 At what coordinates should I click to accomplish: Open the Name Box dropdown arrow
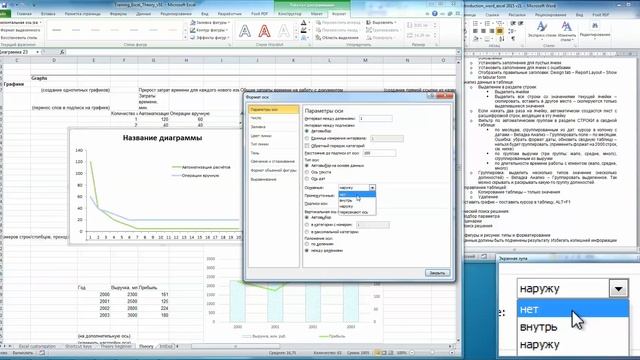point(38,52)
